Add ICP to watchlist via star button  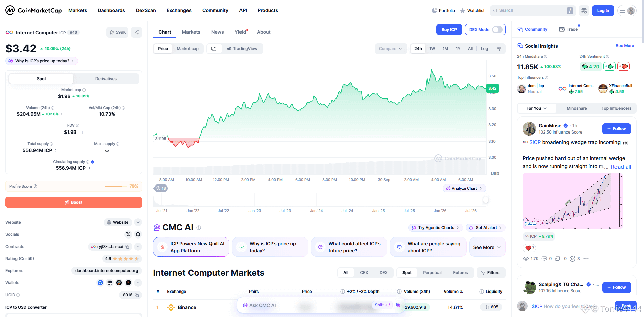coord(117,32)
